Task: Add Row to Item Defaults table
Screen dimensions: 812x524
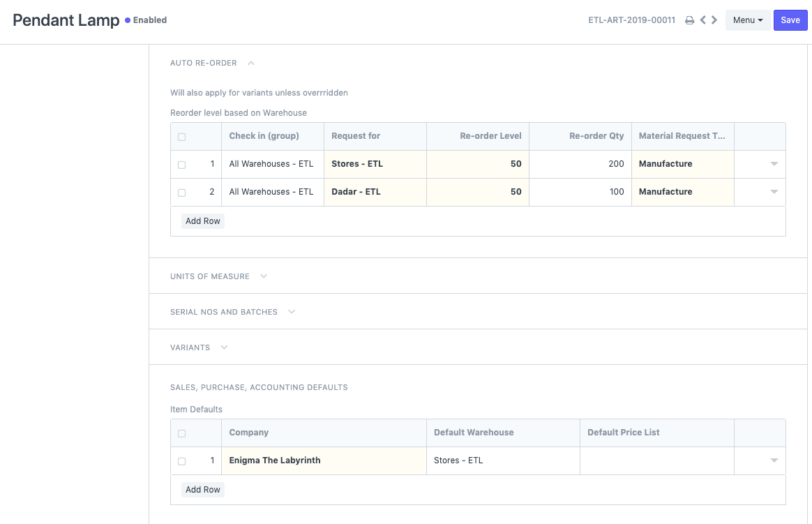Action: point(203,490)
